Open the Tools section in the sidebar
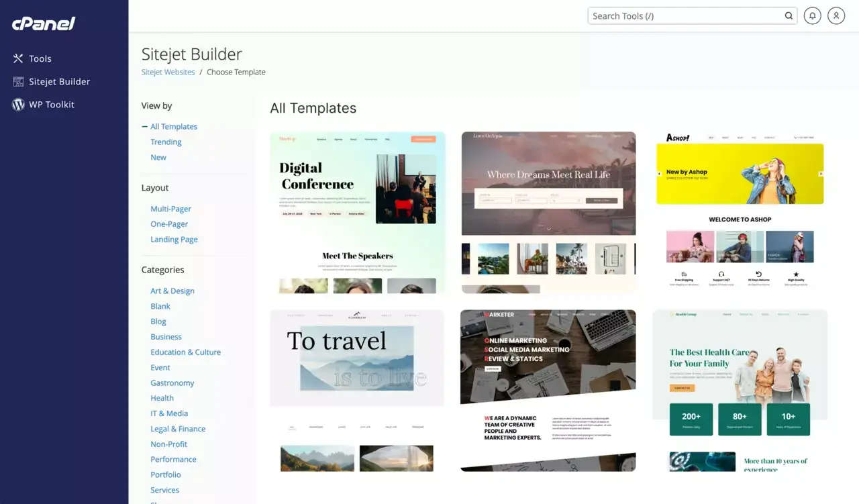Screen dimensions: 859x504 pos(40,58)
